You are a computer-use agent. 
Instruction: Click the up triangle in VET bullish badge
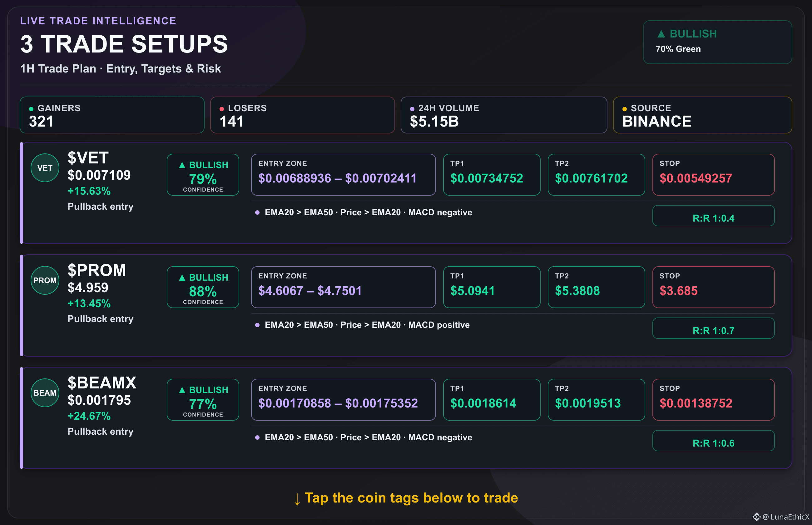click(182, 165)
